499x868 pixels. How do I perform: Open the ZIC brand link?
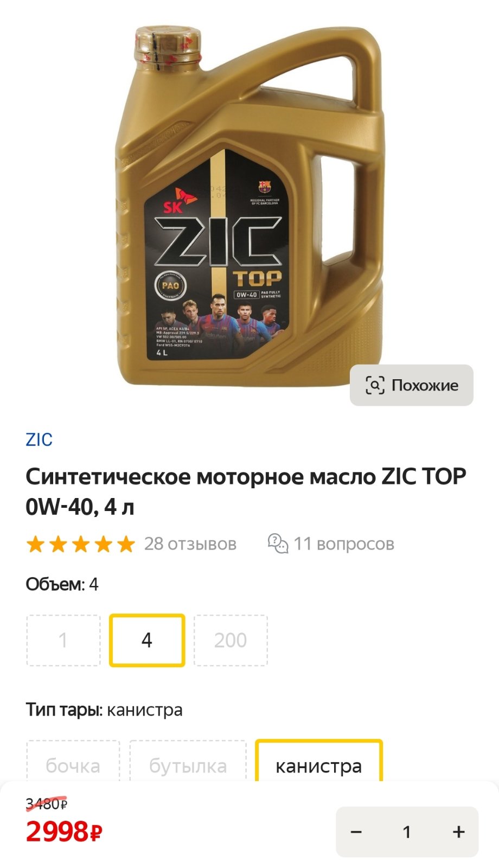(39, 439)
